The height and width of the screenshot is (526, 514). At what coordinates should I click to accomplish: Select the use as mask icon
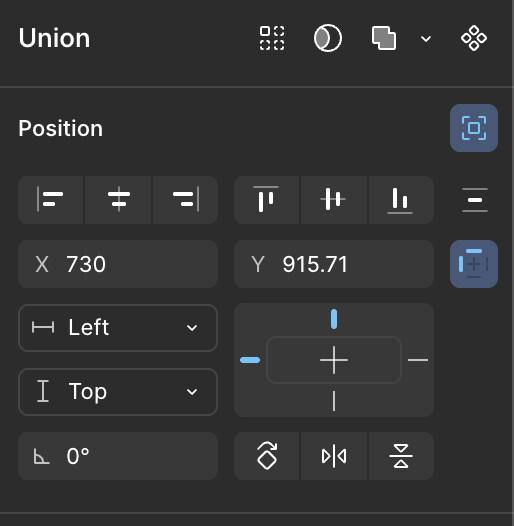(x=327, y=38)
